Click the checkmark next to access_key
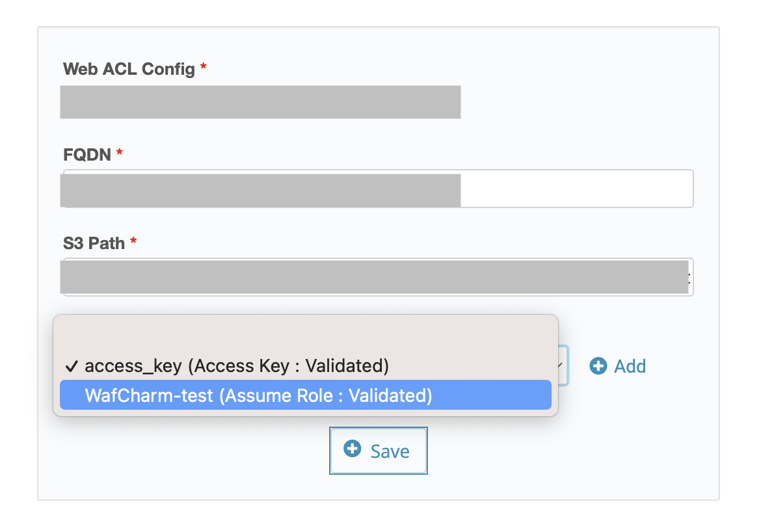This screenshot has width=761, height=532. click(72, 366)
